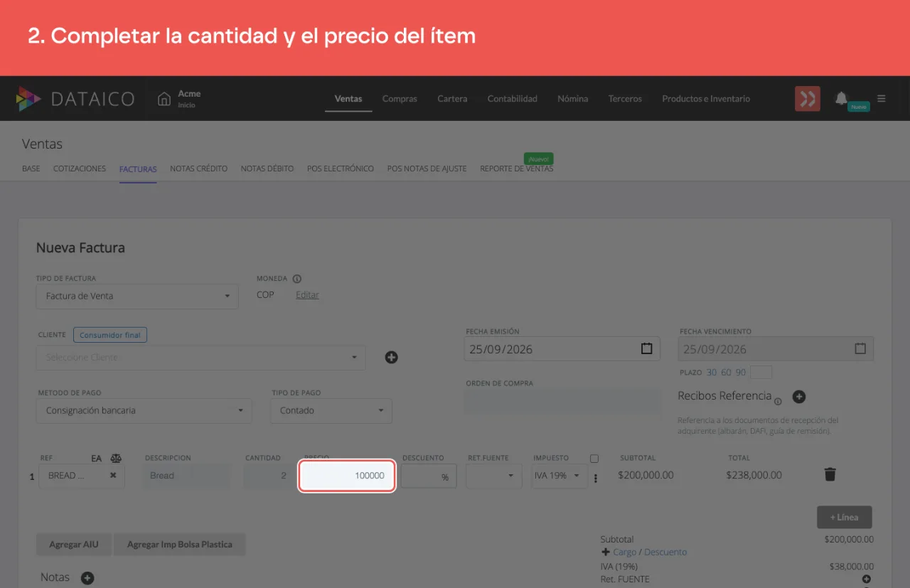This screenshot has width=910, height=588.
Task: Expand the Tipo de Pago dropdown
Action: [x=331, y=410]
